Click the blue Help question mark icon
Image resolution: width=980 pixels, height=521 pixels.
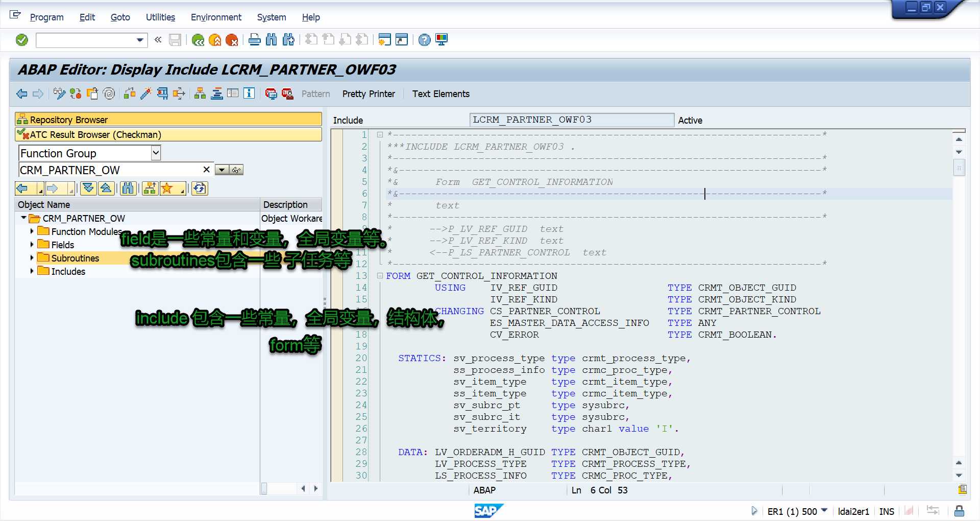point(424,40)
